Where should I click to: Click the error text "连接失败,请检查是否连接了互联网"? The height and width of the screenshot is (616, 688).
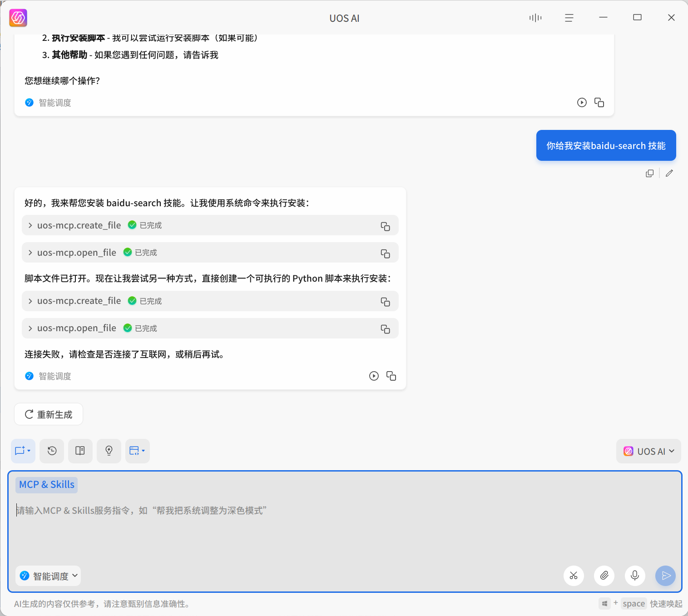point(124,354)
